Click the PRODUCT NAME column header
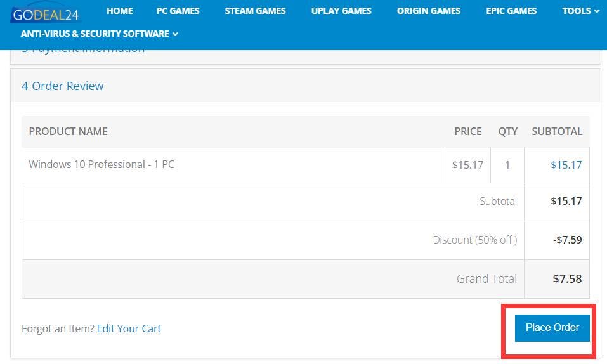607x364 pixels. coord(68,131)
